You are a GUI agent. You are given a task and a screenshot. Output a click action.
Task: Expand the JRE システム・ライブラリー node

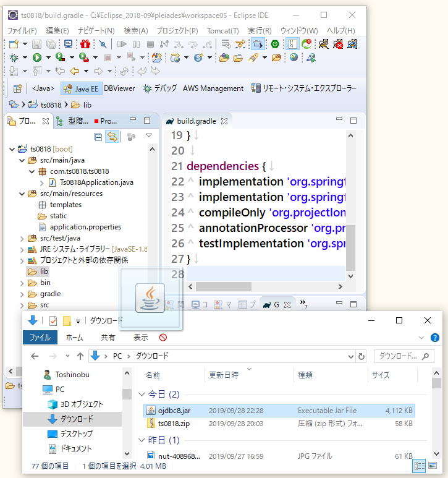[22, 250]
